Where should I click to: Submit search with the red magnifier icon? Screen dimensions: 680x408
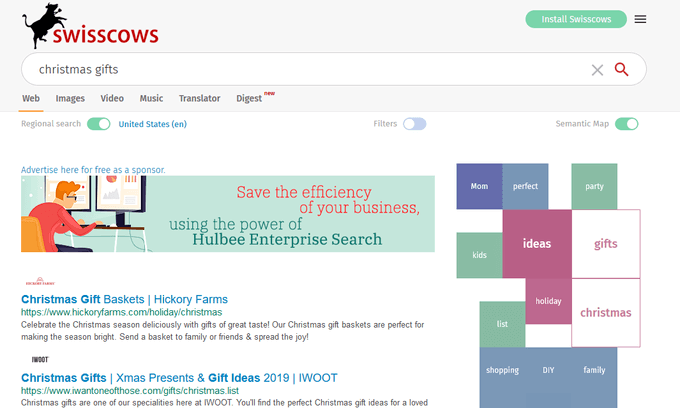621,69
